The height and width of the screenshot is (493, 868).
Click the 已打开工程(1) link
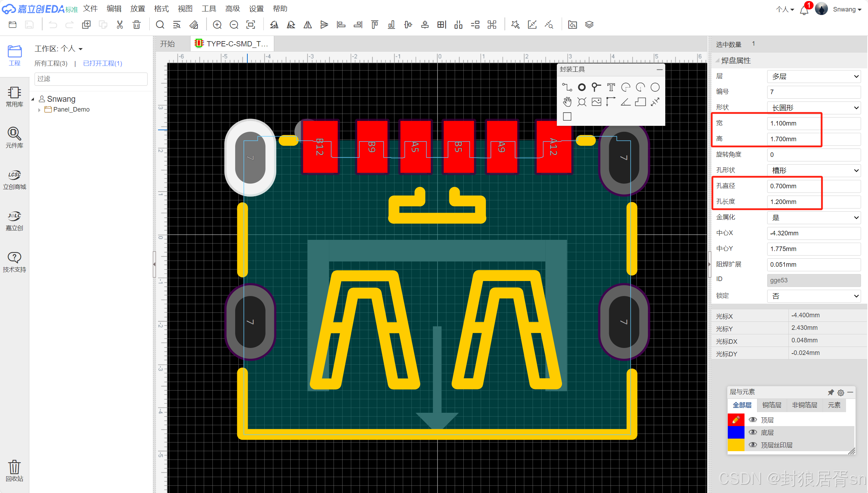click(x=103, y=63)
